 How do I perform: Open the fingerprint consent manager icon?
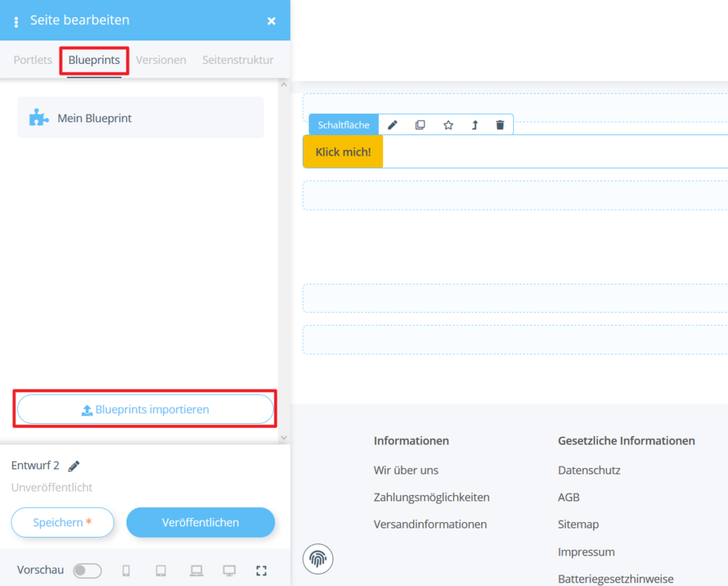[318, 559]
